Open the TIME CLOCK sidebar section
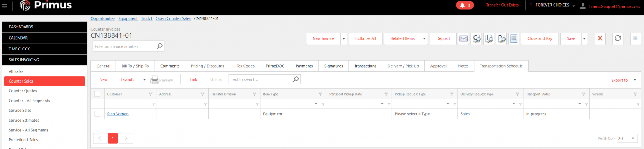Image resolution: width=644 pixels, height=149 pixels. pos(44,49)
